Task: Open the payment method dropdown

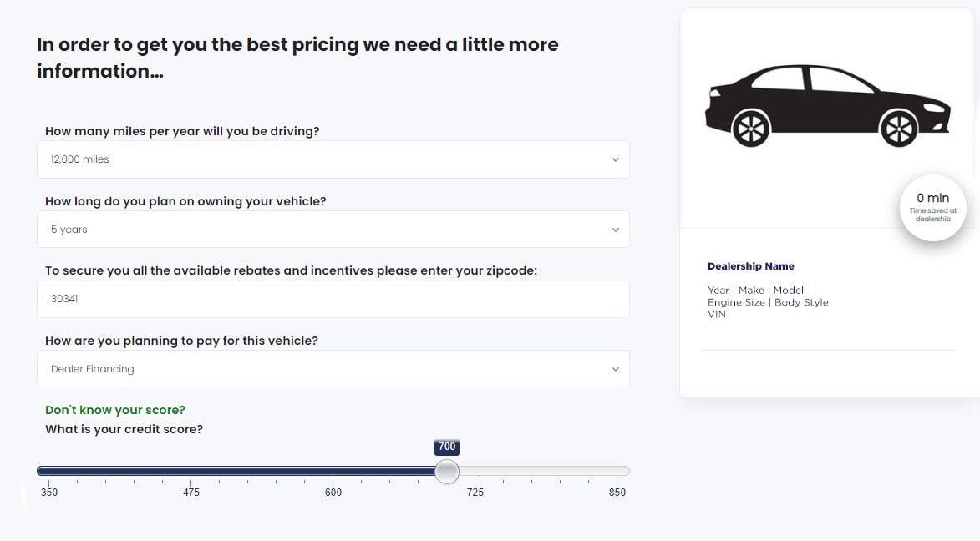Action: (333, 369)
